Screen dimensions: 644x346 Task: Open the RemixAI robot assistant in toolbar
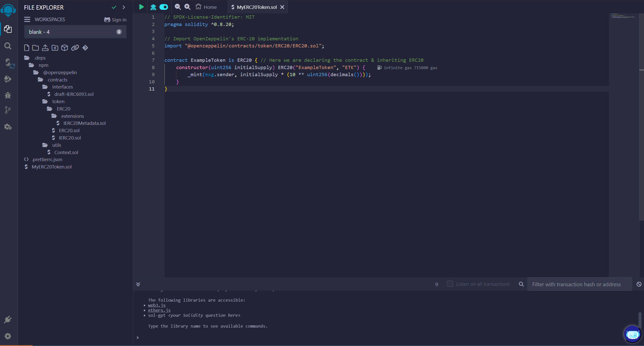click(153, 7)
